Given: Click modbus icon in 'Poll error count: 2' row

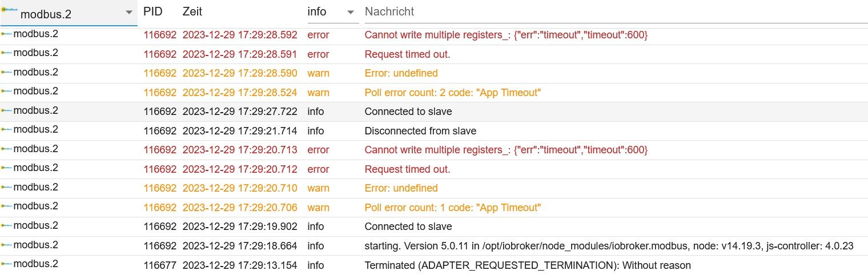Looking at the screenshot, I should point(7,92).
